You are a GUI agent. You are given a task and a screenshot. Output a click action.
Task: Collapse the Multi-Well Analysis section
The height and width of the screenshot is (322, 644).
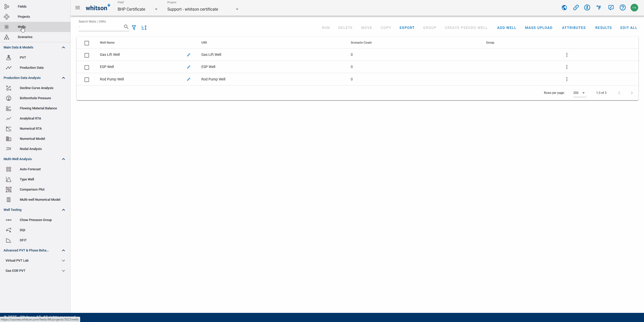64,159
